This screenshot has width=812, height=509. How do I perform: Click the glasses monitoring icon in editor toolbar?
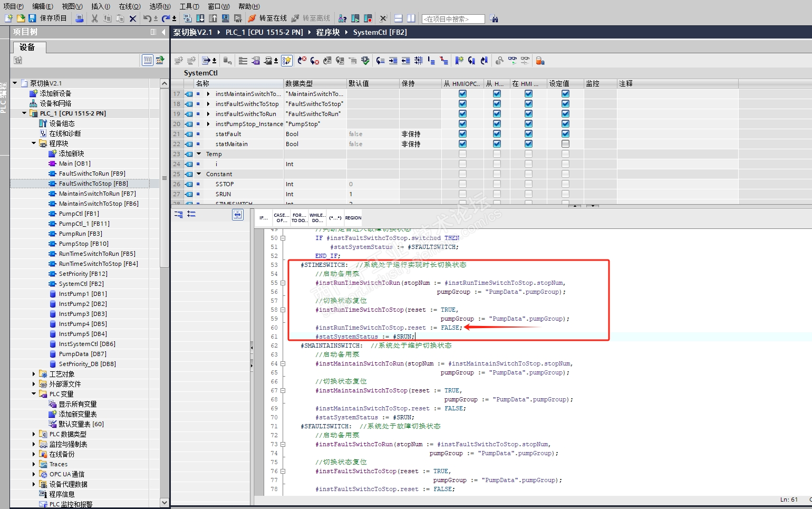(x=513, y=61)
